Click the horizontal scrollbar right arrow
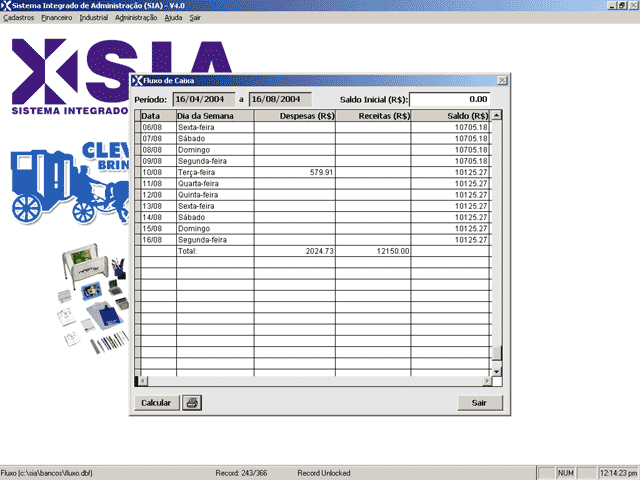Viewport: 640px width, 480px height. pos(486,381)
